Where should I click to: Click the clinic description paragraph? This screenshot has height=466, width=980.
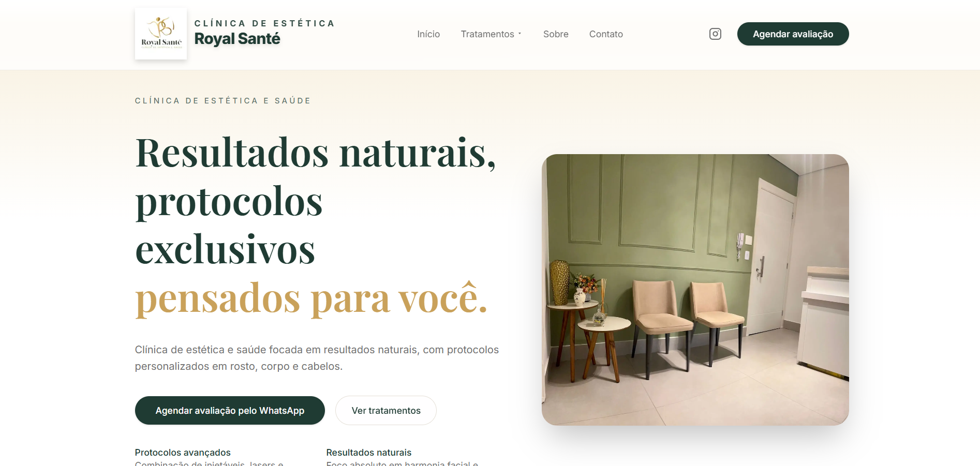click(x=317, y=358)
